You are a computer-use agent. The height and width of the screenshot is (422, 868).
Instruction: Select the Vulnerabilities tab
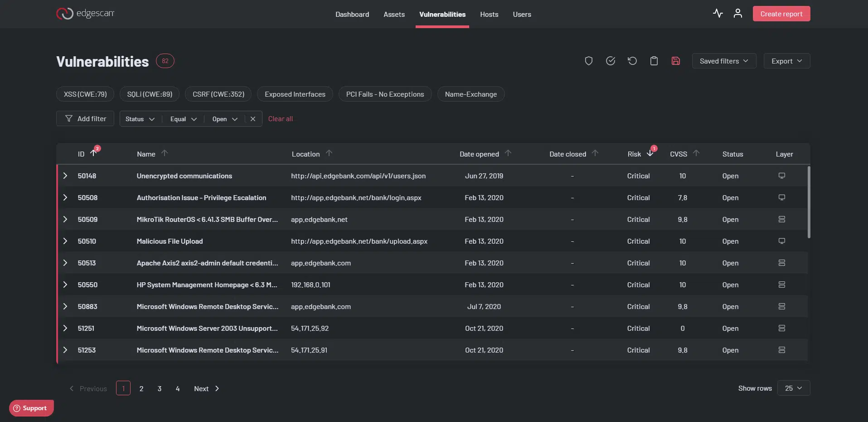tap(442, 14)
